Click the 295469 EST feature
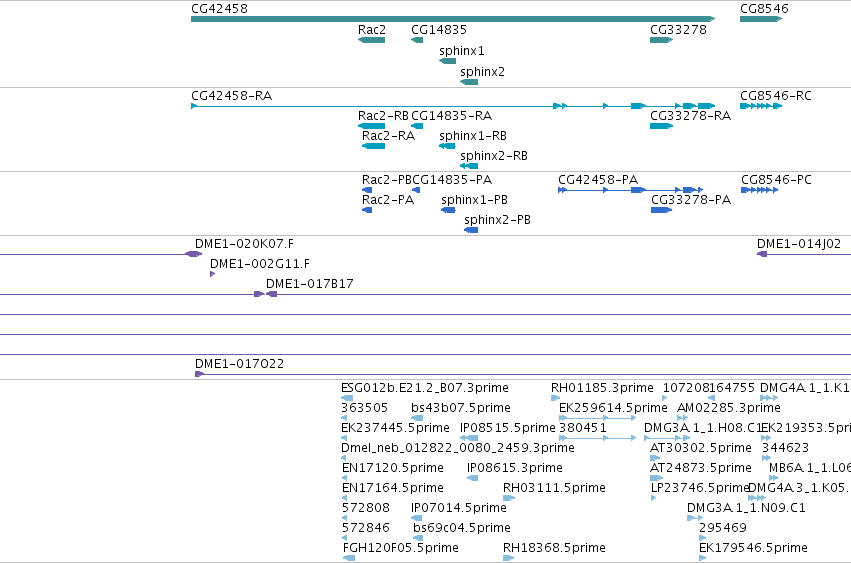851x563 pixels. point(703,539)
